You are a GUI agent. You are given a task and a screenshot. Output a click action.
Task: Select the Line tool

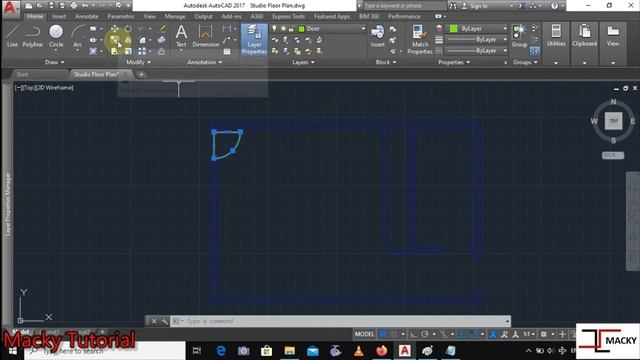12,36
